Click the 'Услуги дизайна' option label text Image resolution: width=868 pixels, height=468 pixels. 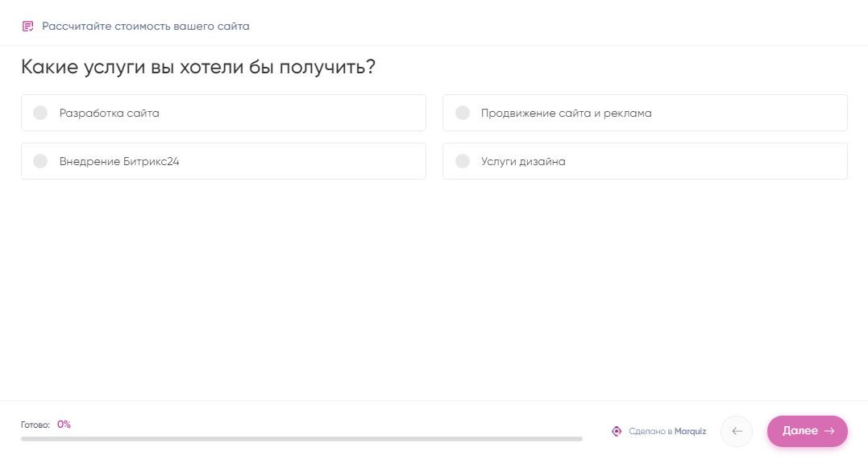point(523,162)
